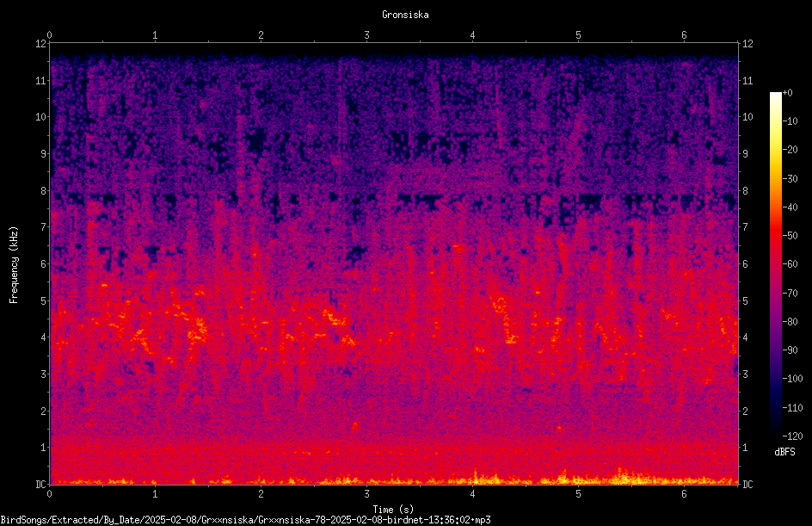Click the 5 kHz label on left axis
This screenshot has width=812, height=526.
coord(44,301)
